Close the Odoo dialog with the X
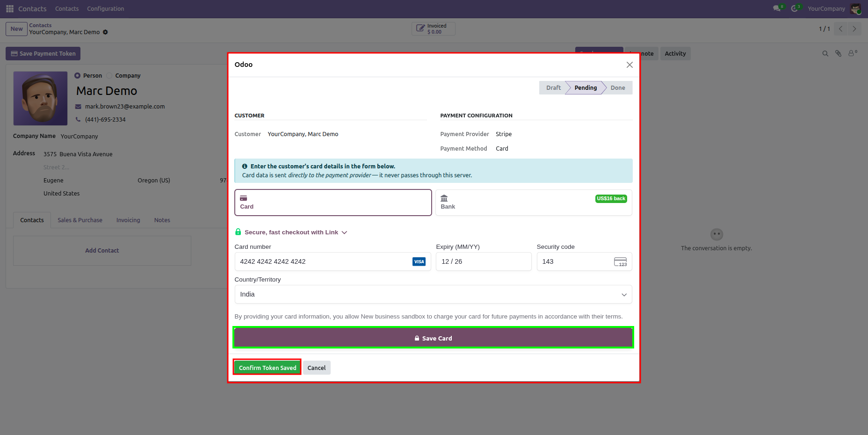This screenshot has width=868, height=435. tap(629, 65)
